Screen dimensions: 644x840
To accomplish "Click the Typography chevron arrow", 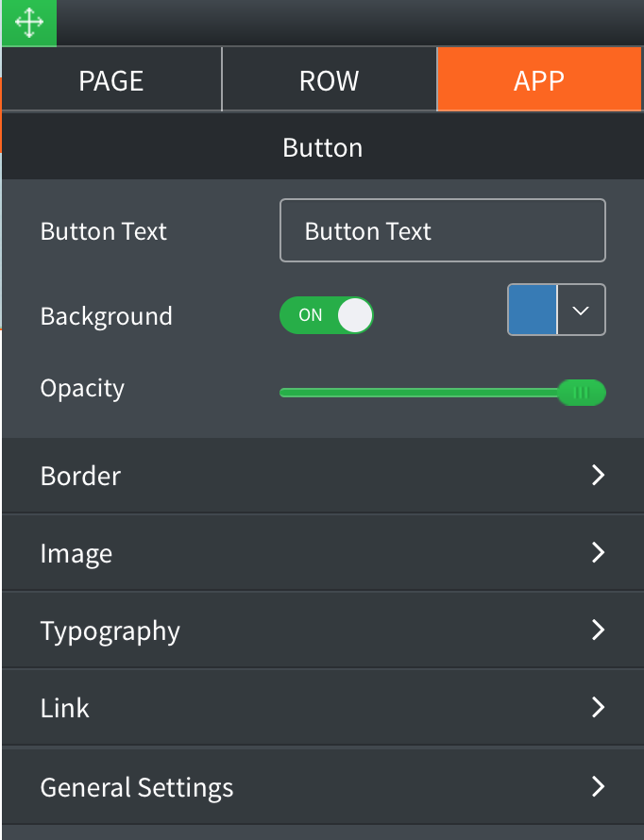I will pyautogui.click(x=597, y=630).
